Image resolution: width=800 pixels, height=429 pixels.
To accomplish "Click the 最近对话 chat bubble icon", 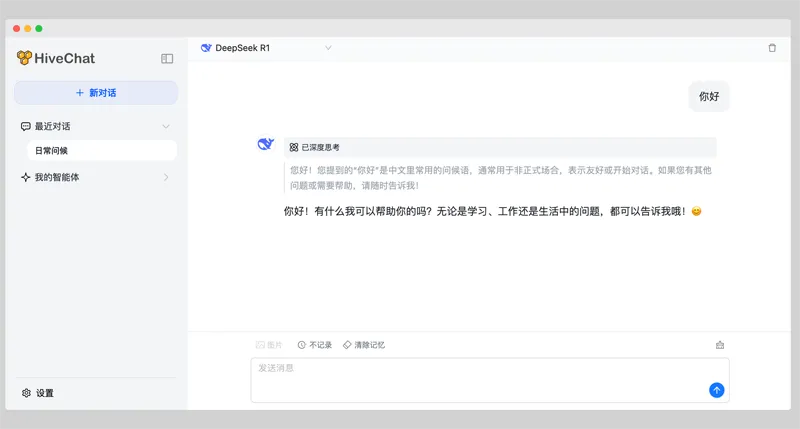I will [x=25, y=127].
